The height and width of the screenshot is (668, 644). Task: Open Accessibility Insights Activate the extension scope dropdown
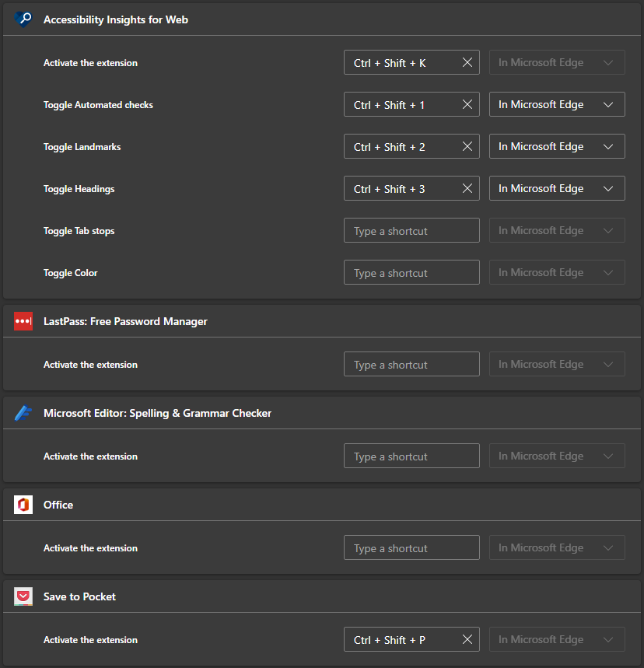click(557, 63)
